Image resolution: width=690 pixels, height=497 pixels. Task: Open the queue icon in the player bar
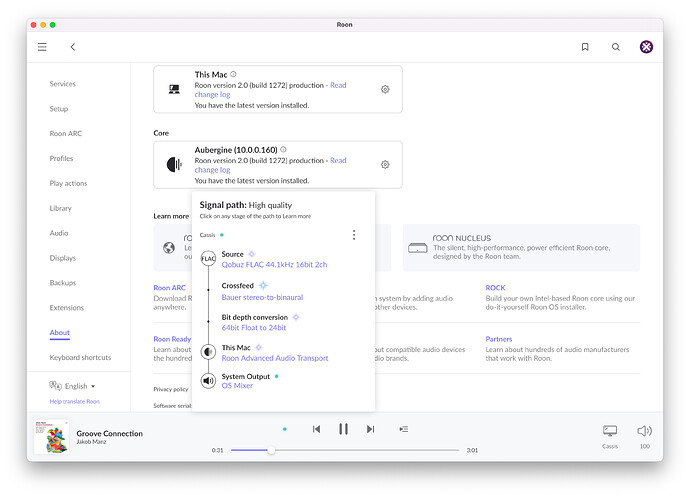[404, 429]
